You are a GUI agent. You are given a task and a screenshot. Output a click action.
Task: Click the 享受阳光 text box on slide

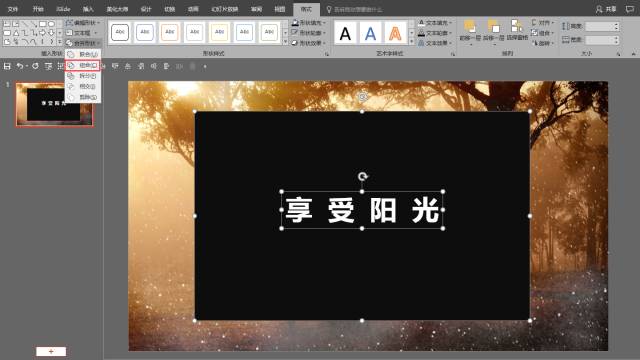point(362,210)
